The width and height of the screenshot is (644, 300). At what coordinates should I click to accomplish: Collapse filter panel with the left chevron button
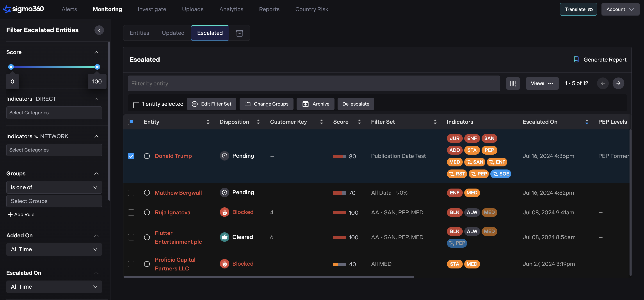point(99,30)
